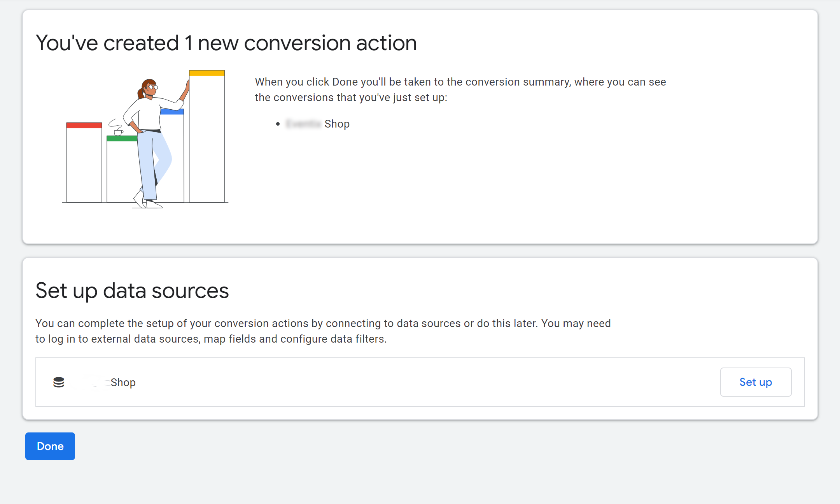The height and width of the screenshot is (504, 840).
Task: Click the yellow-topped tall bar in the illustration
Action: (207, 136)
